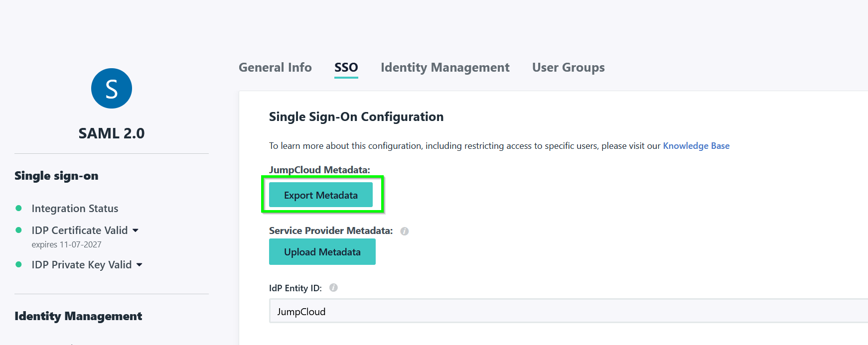This screenshot has width=868, height=345.
Task: Click the JumpCloud Metadata label
Action: click(319, 170)
